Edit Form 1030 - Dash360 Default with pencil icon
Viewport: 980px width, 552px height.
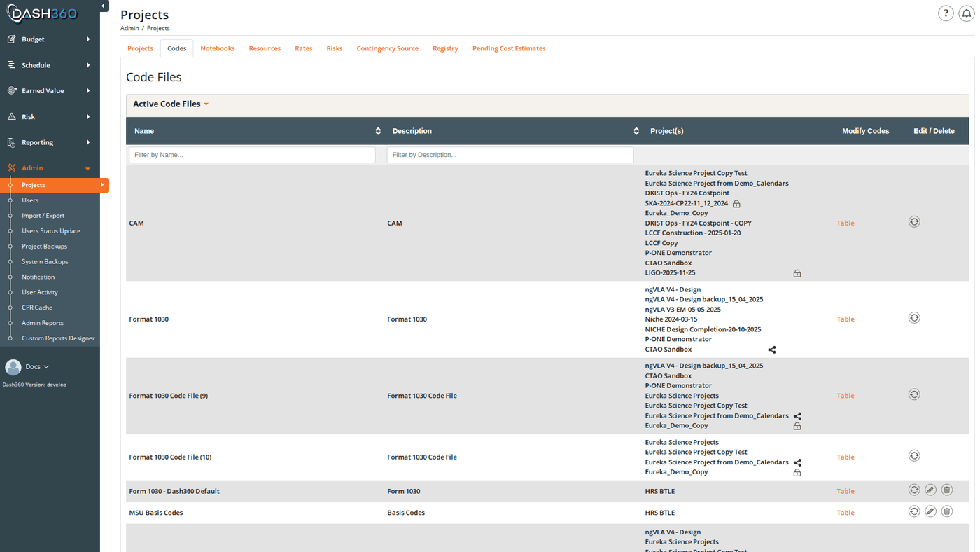coord(930,490)
